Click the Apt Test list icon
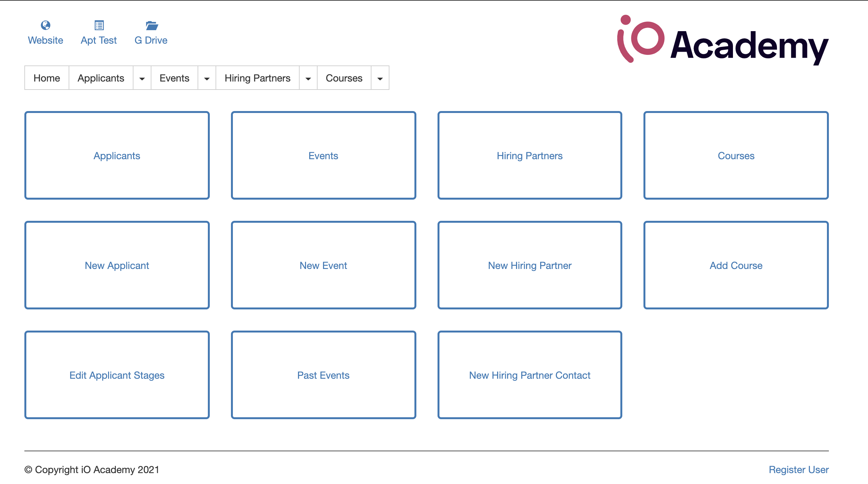868x484 pixels. (99, 25)
